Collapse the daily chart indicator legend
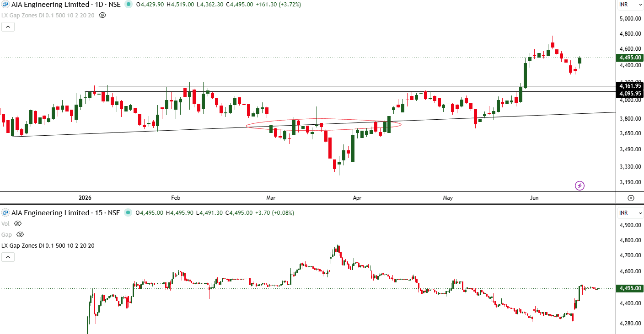Screen dimensions: 644x334 8,27
